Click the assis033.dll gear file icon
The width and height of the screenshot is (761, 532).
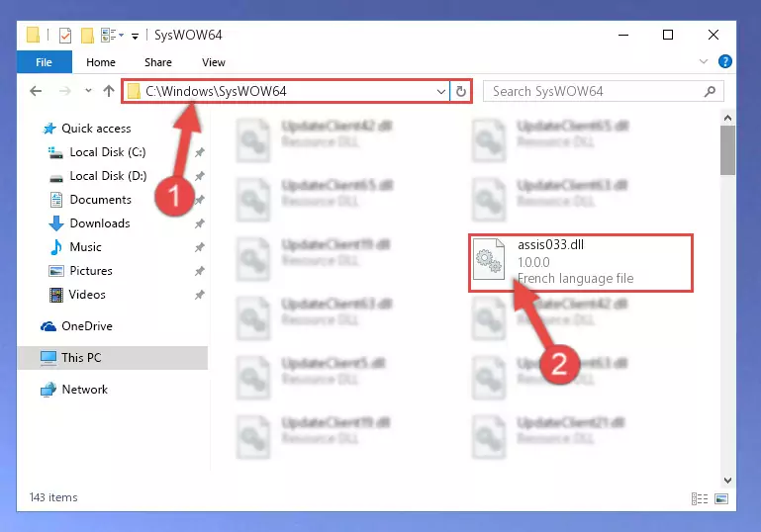489,259
